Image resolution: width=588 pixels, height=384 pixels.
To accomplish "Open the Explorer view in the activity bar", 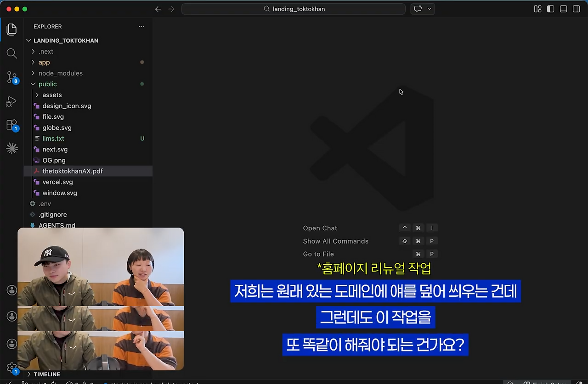I will click(12, 30).
